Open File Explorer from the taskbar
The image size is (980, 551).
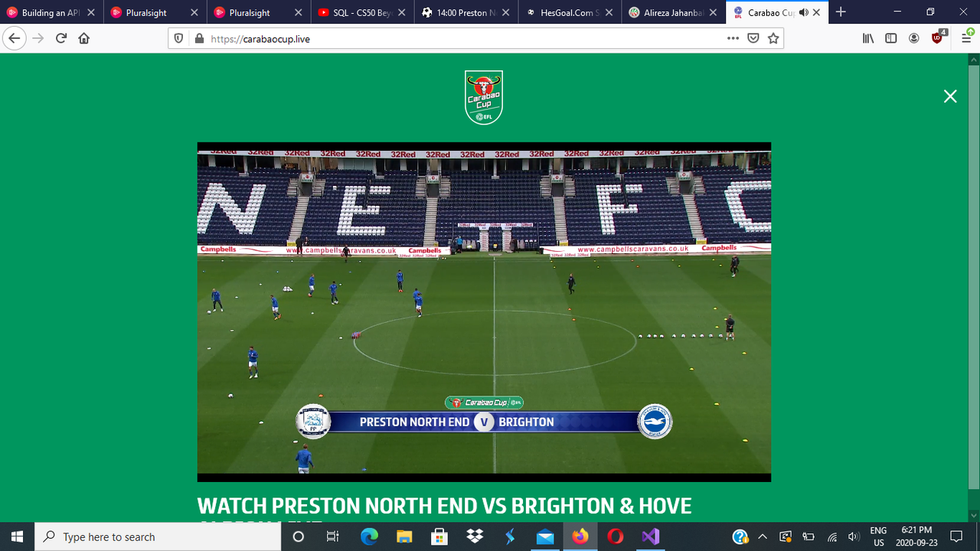[x=404, y=536]
